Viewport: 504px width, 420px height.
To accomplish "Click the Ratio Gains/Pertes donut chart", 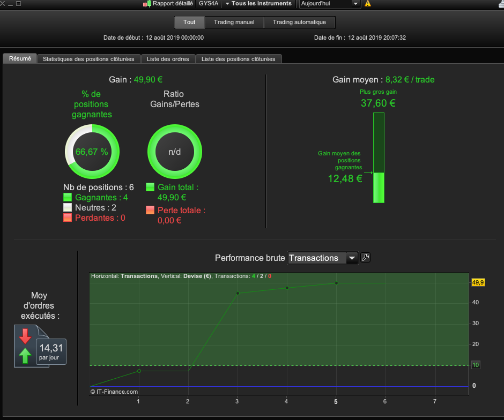I will [175, 152].
